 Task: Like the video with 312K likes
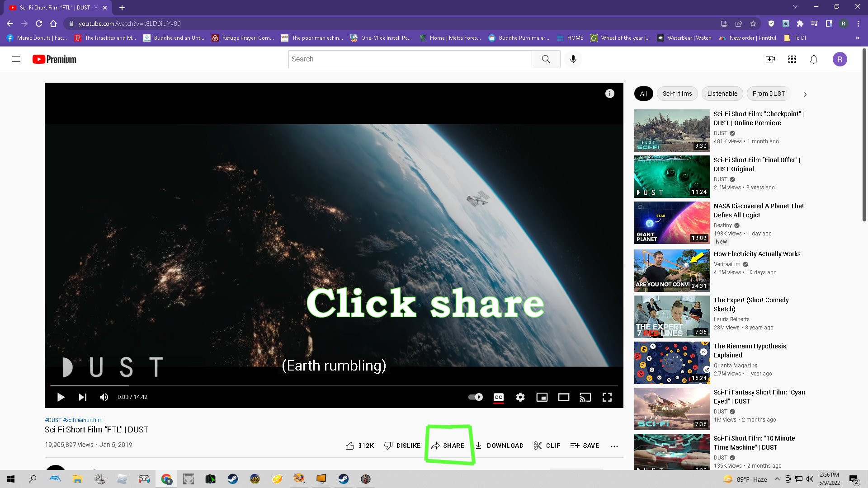click(x=360, y=446)
